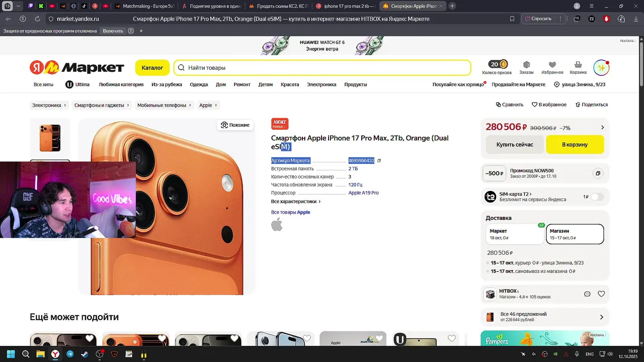The width and height of the screenshot is (644, 362).
Task: Click Поделиться share button
Action: tap(591, 105)
